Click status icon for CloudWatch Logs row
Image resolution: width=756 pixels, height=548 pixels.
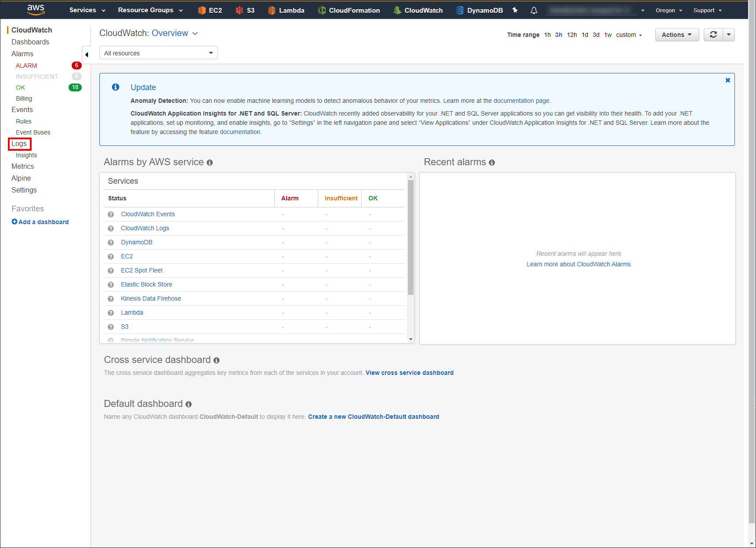pos(111,229)
